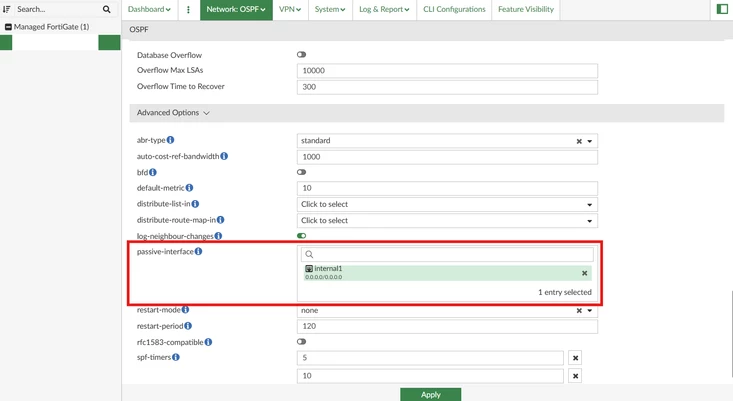Open the distribute-list-in dropdown

tap(447, 205)
